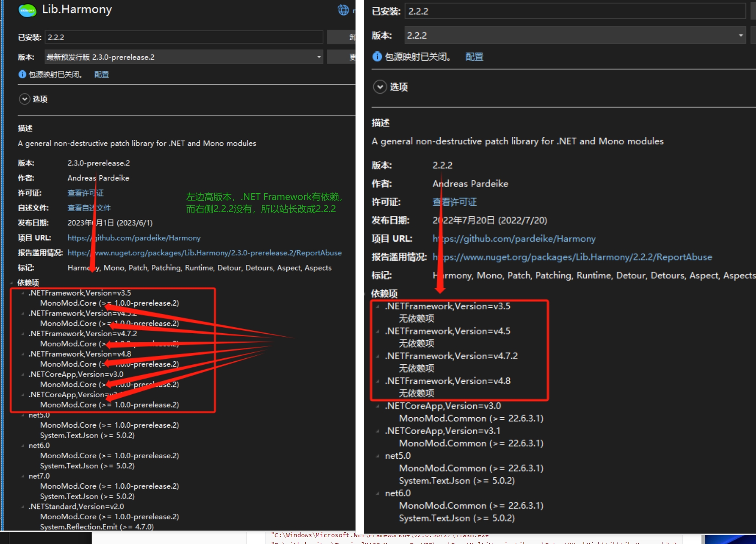Select MonoMod.Common under right .NETCoreApp v3.0

471,418
